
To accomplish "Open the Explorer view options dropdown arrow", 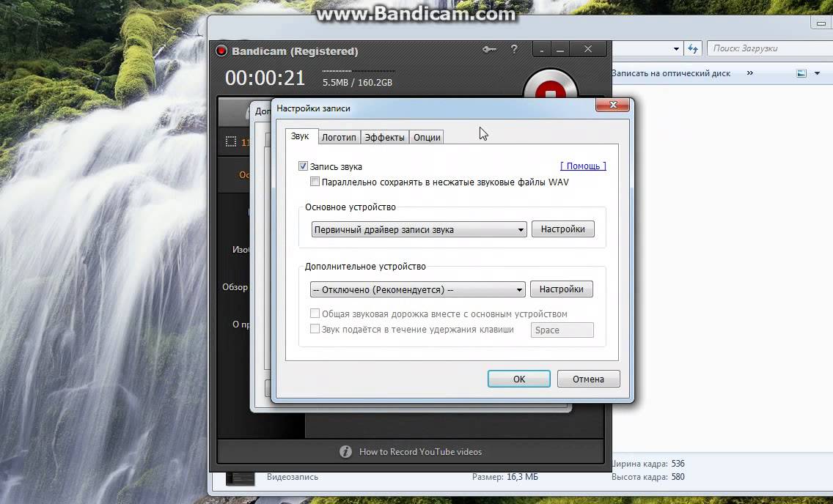I will [817, 73].
